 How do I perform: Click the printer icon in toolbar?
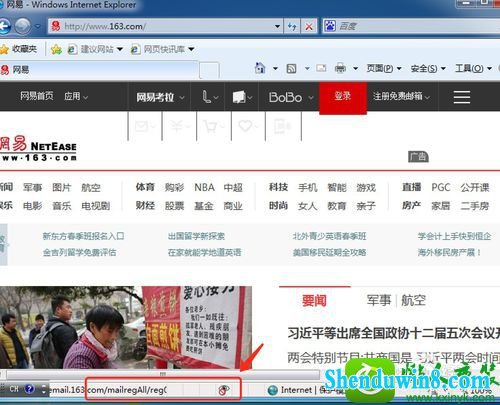[x=340, y=68]
